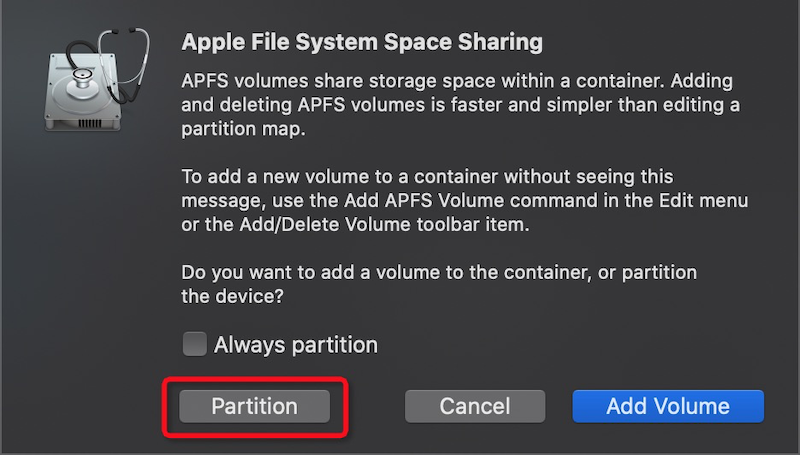
Task: Click the question line "Do you want to add"
Action: coord(439,272)
